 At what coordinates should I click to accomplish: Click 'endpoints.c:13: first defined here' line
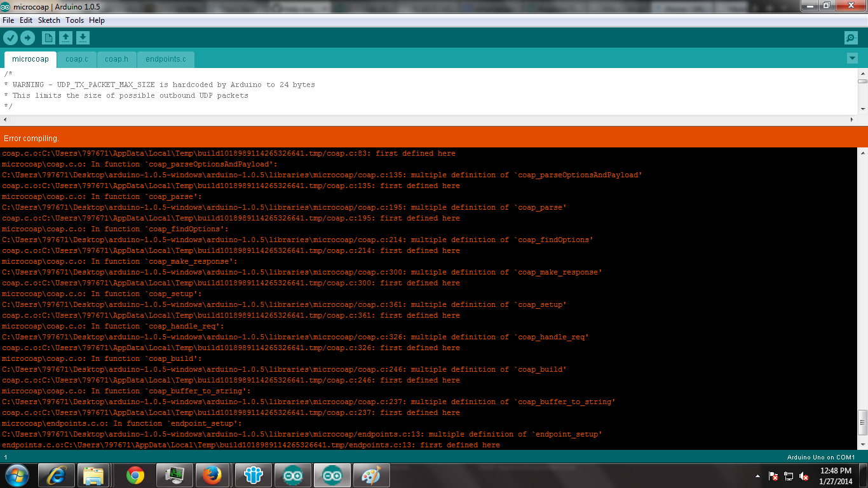click(251, 445)
